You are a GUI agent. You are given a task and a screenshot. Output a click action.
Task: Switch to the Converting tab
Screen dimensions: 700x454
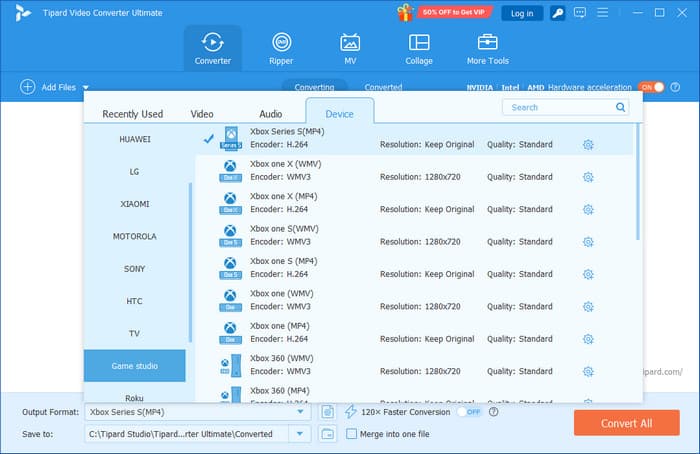[314, 87]
